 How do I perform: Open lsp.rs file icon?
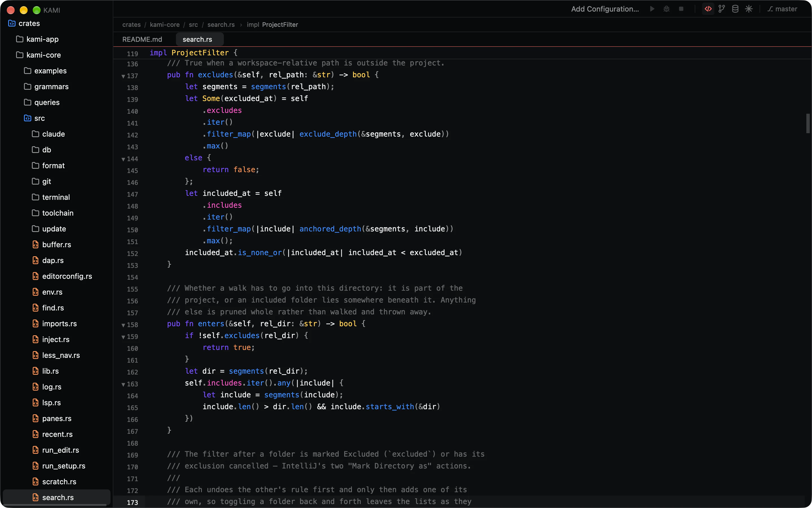[x=35, y=402]
